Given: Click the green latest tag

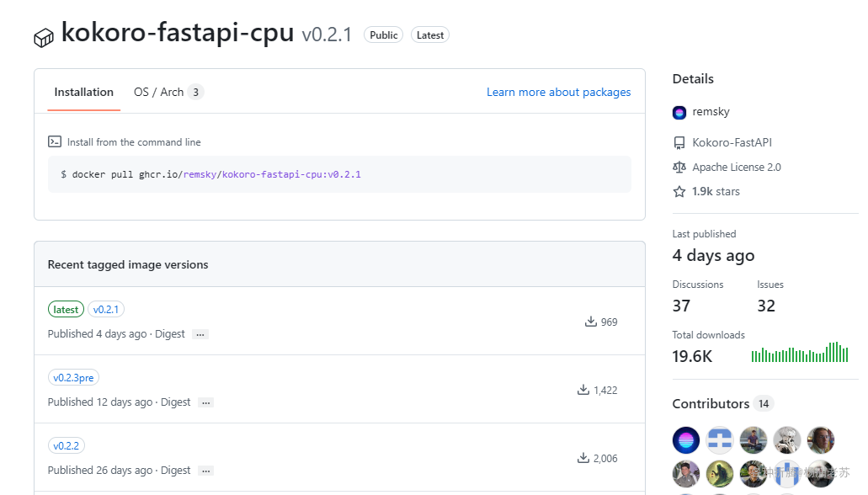Looking at the screenshot, I should pyautogui.click(x=66, y=310).
